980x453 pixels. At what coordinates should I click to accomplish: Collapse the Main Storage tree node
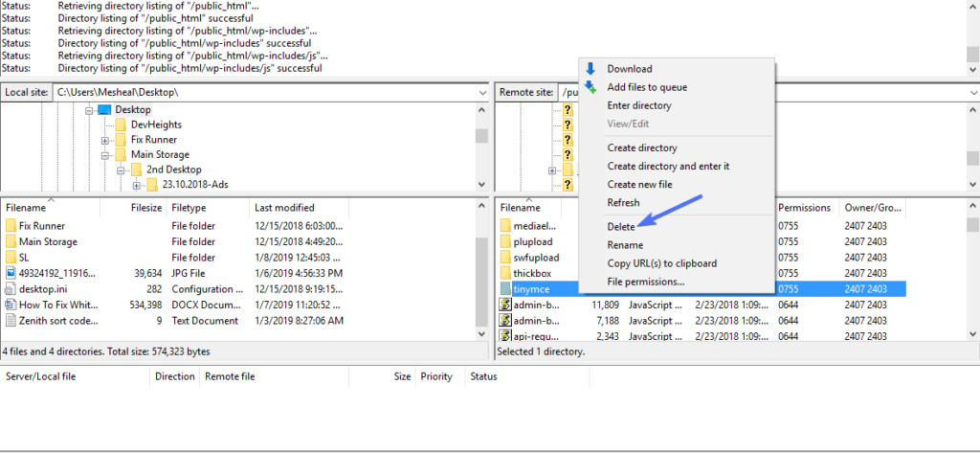(104, 155)
